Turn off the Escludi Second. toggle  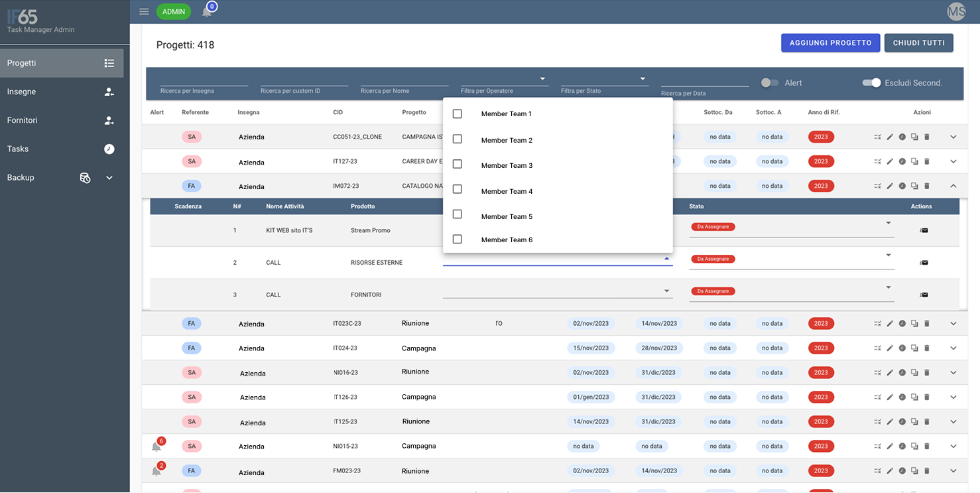[871, 83]
